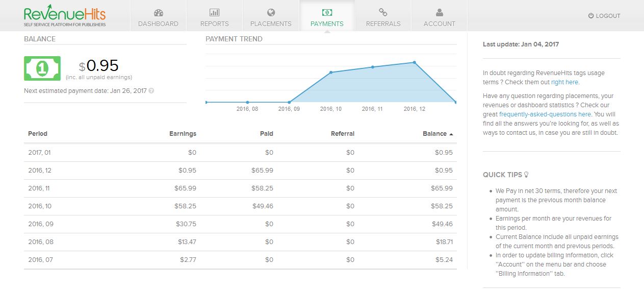Click the Account person icon
This screenshot has height=289, width=644.
[439, 13]
